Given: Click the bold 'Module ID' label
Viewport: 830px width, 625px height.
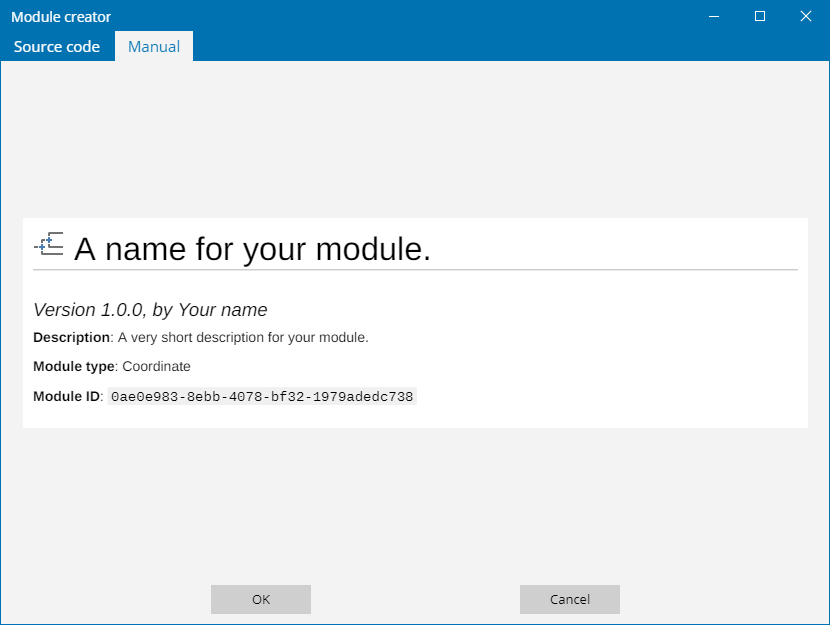Looking at the screenshot, I should tap(67, 397).
